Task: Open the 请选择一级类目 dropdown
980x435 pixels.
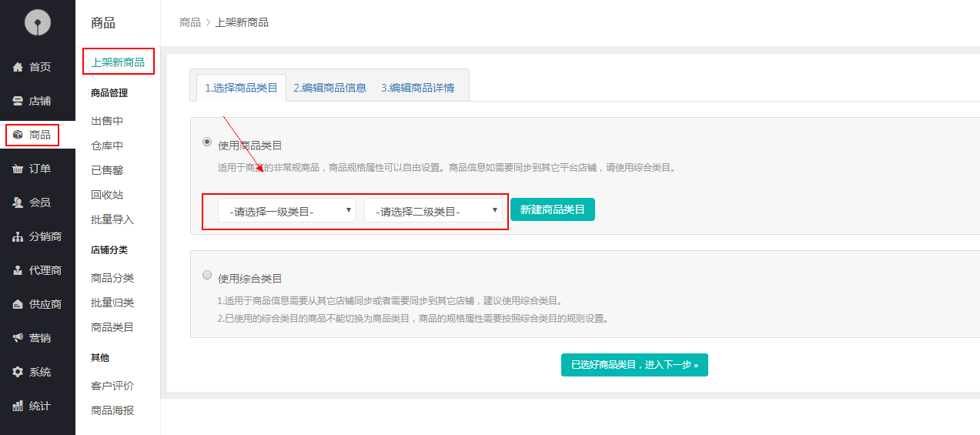Action: coord(286,210)
